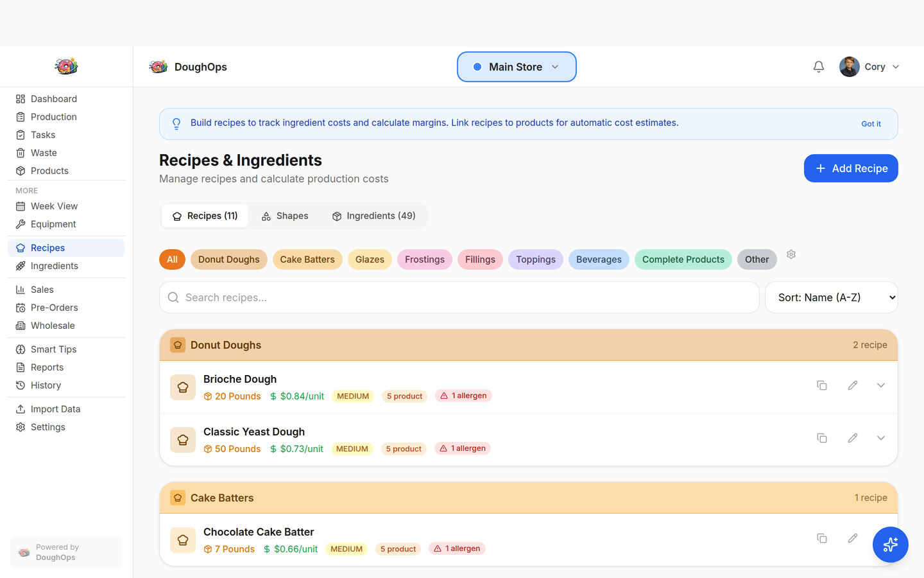Screen dimensions: 924x578
Task: Enable the Beverages category filter
Action: coord(599,259)
